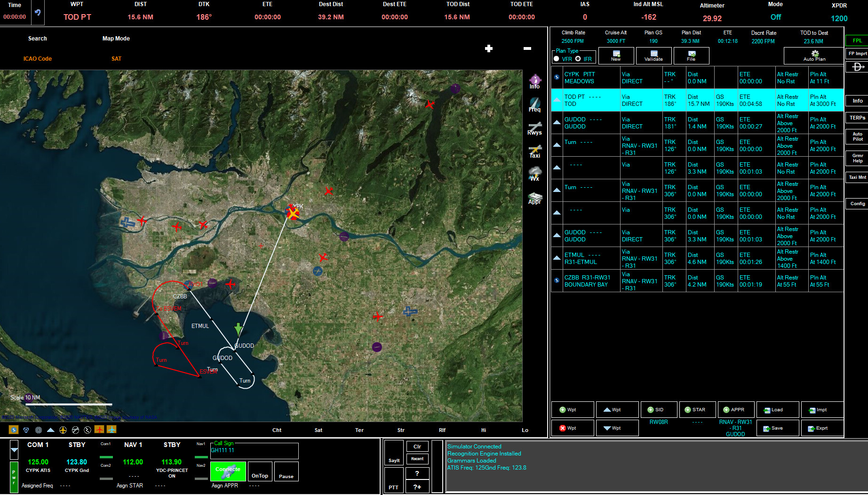Viewport: 868px width, 495px height.
Task: Click the Direct-To arrow icon
Action: [x=857, y=67]
